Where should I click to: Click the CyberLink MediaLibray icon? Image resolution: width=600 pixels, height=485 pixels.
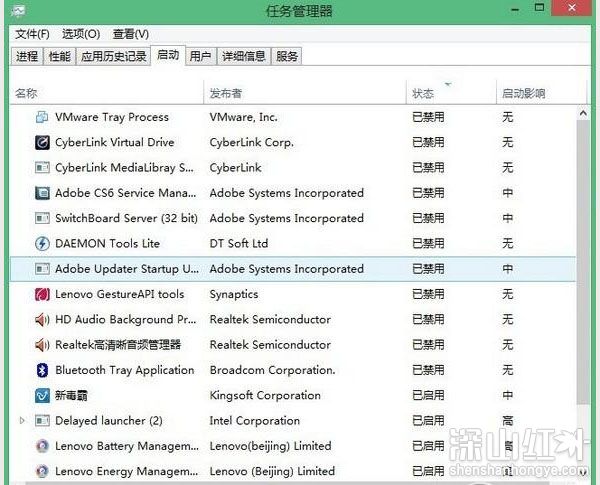tap(42, 168)
